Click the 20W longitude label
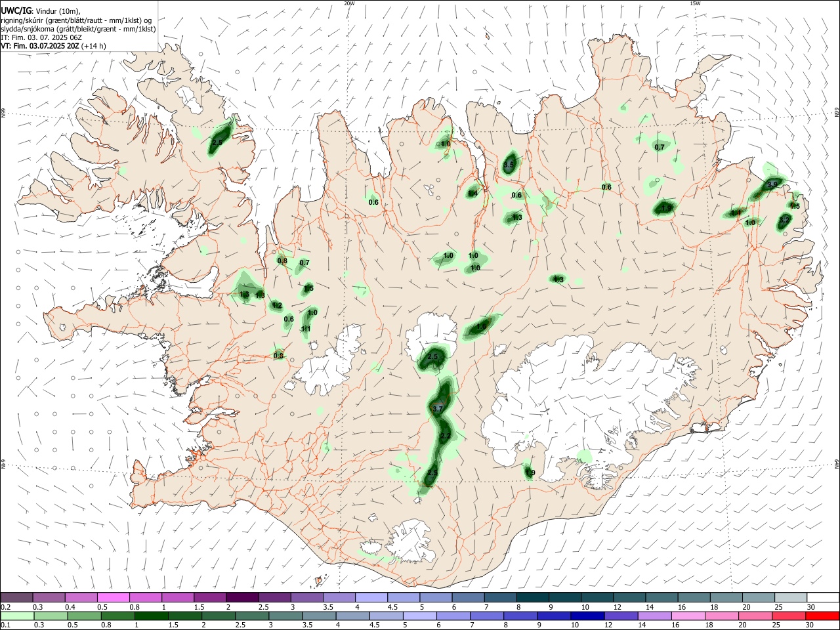The height and width of the screenshot is (630, 840). (x=349, y=3)
